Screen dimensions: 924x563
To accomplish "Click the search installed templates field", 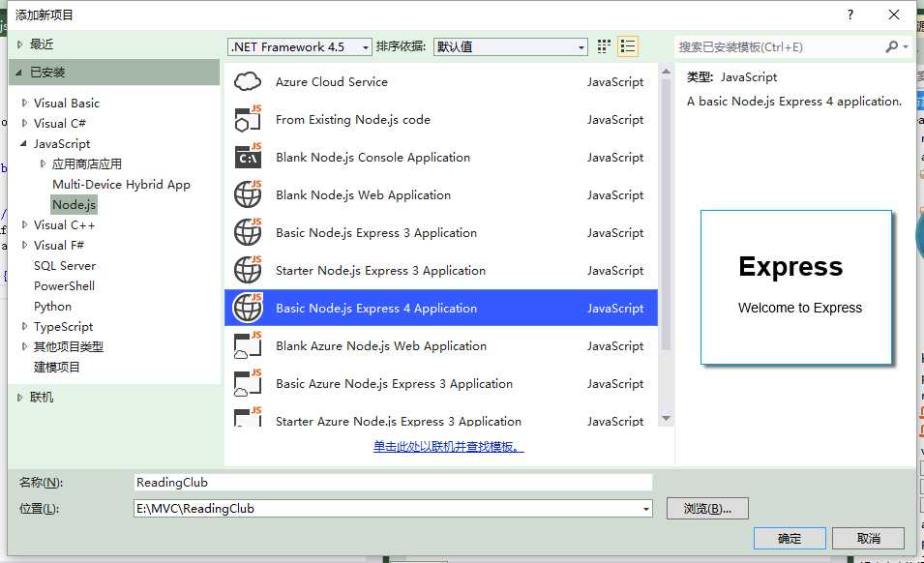I will 780,46.
